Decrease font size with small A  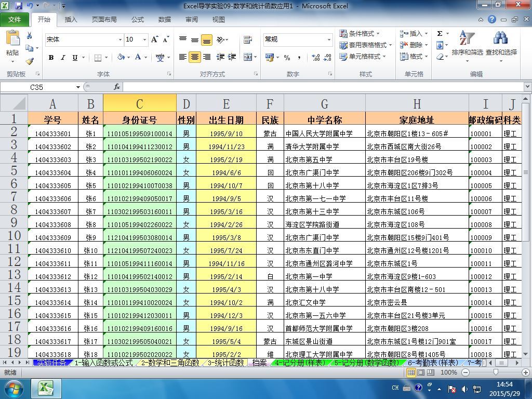166,39
